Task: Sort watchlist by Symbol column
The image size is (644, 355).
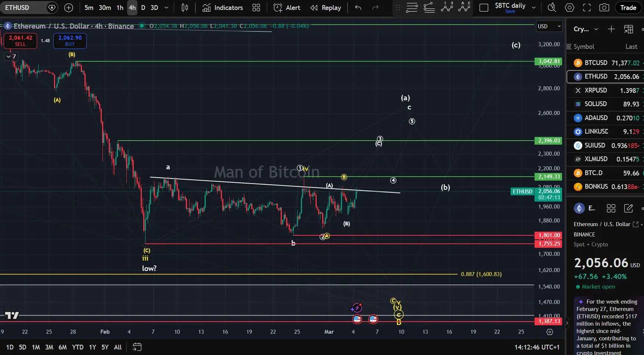Action: 584,47
